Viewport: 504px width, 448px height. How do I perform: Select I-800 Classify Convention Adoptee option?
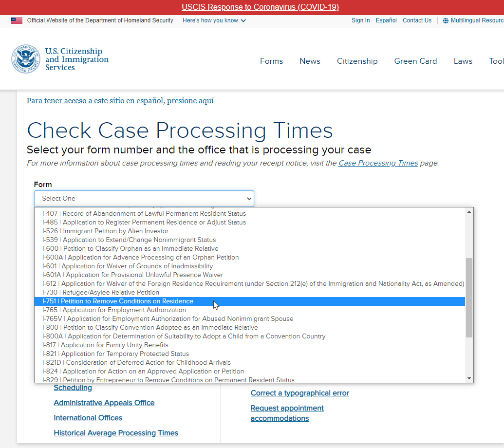[250, 328]
